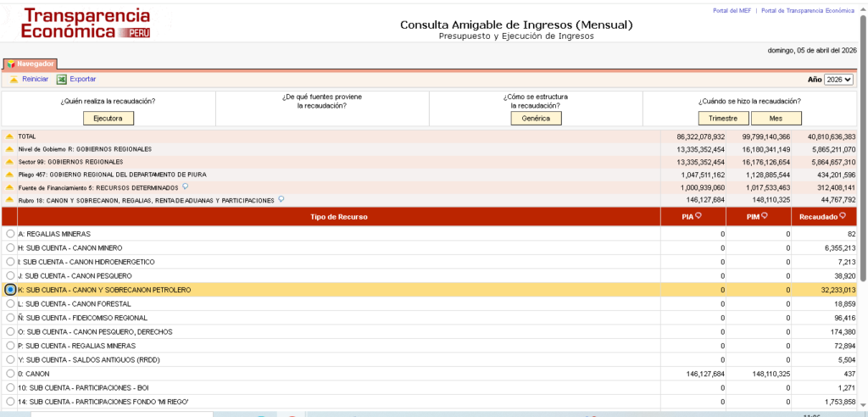Click the info bubble beside Rubro 18

[x=281, y=199]
